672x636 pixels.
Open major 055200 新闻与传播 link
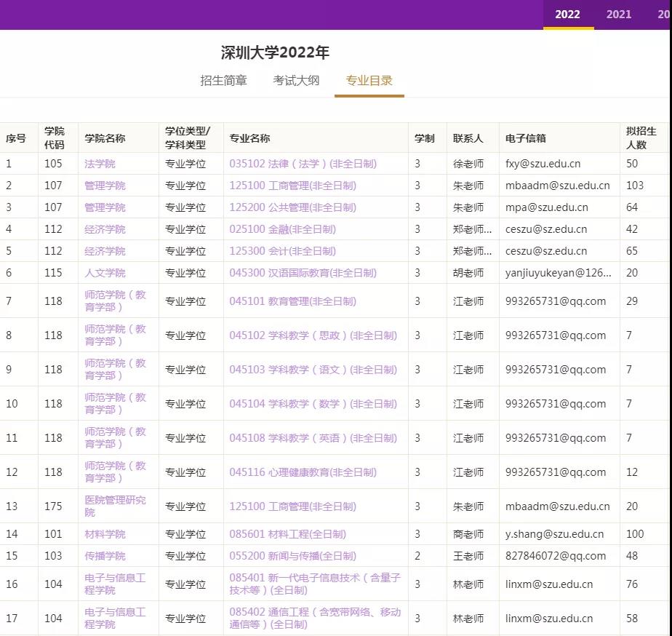(x=292, y=556)
